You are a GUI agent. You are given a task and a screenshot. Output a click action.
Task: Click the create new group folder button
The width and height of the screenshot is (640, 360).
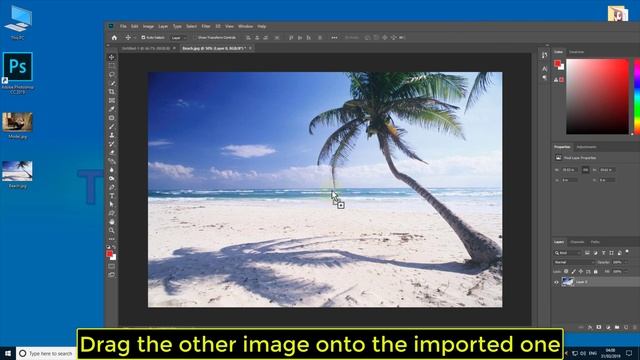(617, 327)
